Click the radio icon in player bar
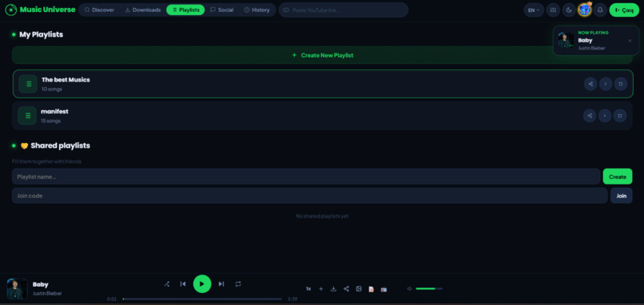The width and height of the screenshot is (644, 305). (x=384, y=289)
